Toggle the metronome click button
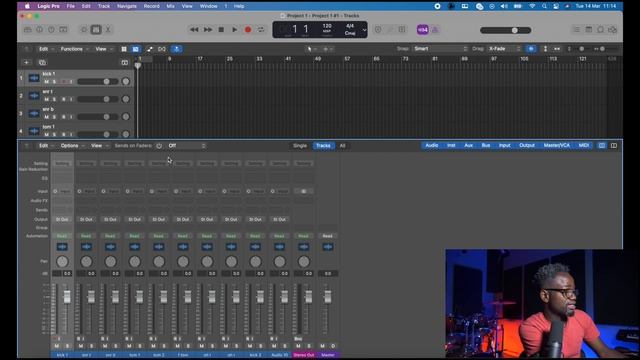The image size is (640, 360). (435, 30)
